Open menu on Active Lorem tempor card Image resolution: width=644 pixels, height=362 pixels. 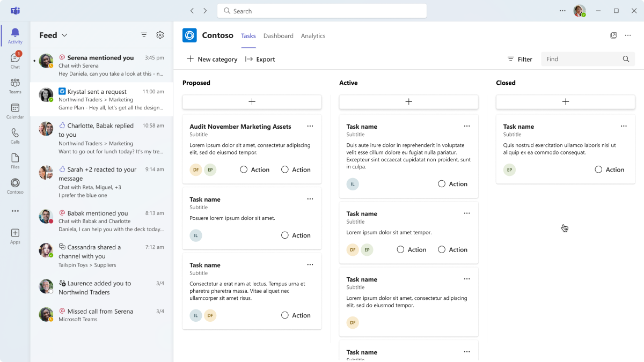click(467, 213)
